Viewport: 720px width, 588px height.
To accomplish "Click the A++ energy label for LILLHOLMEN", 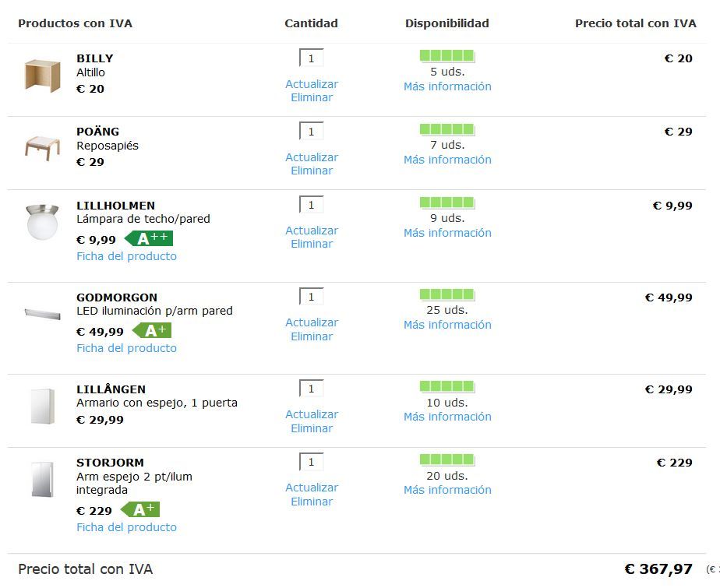I will (149, 238).
